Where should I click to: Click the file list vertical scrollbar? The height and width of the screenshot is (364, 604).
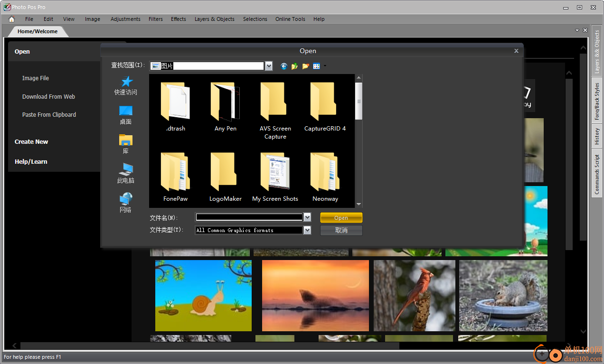pyautogui.click(x=359, y=101)
